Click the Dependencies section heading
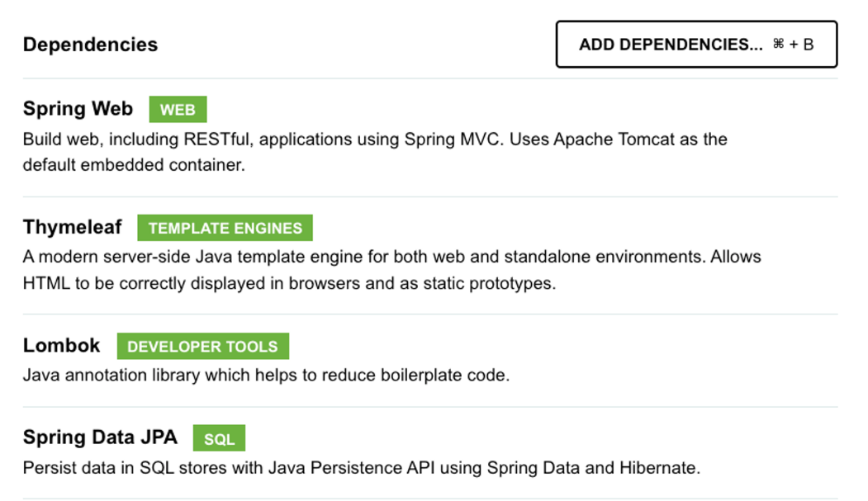 click(90, 45)
